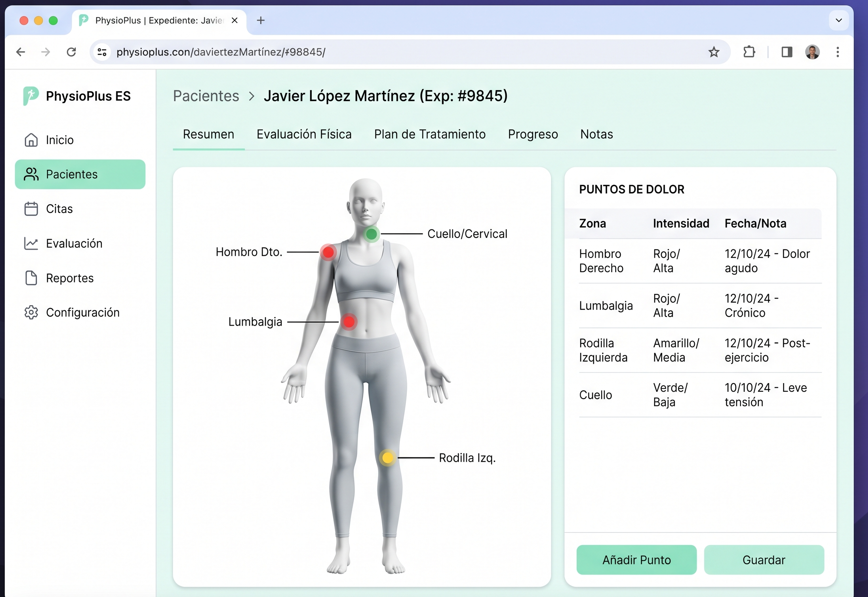Screen dimensions: 868x597
Task: Open the browser three-dot menu
Action: click(x=838, y=52)
